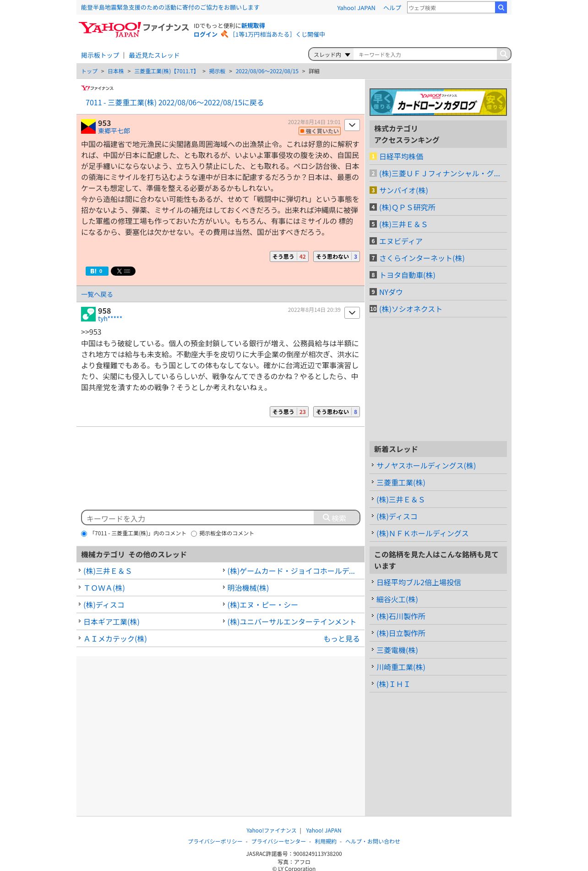Click 一覧へ戻る link
The image size is (588, 871).
(x=97, y=294)
